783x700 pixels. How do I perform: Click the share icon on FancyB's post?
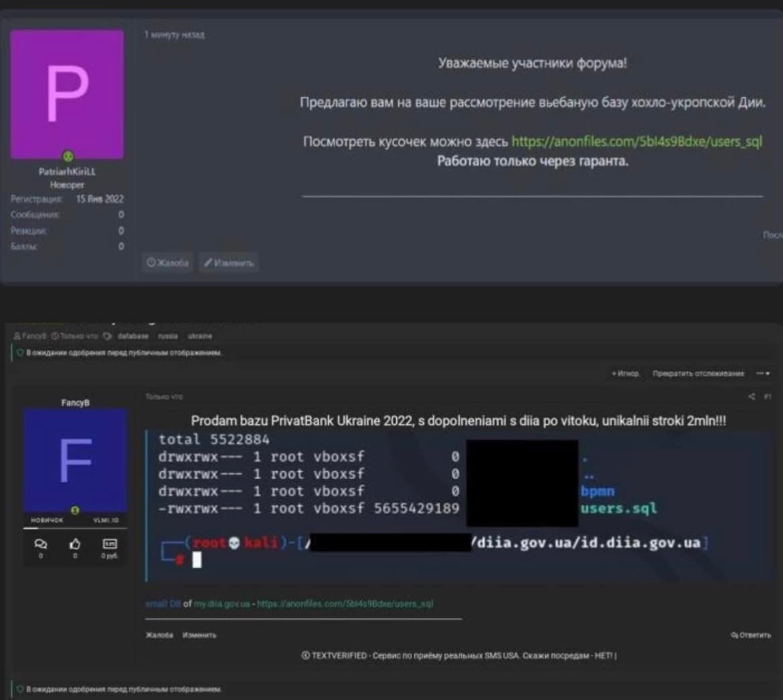pyautogui.click(x=752, y=396)
